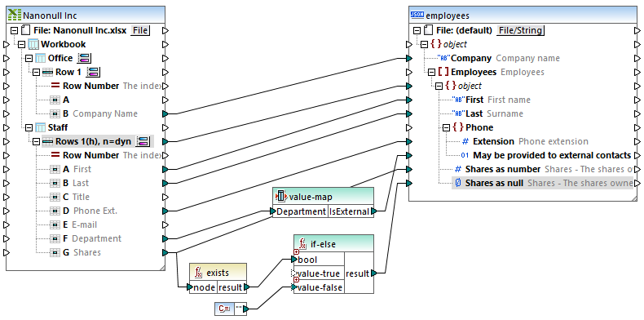This screenshot has height=320, width=644.
Task: Select the C Title column item
Action: point(70,197)
